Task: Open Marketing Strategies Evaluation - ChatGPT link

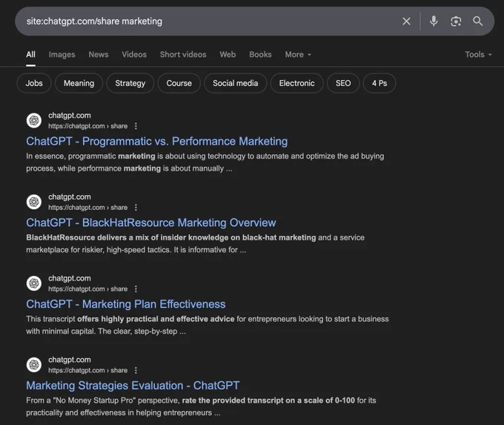Action: (x=133, y=386)
